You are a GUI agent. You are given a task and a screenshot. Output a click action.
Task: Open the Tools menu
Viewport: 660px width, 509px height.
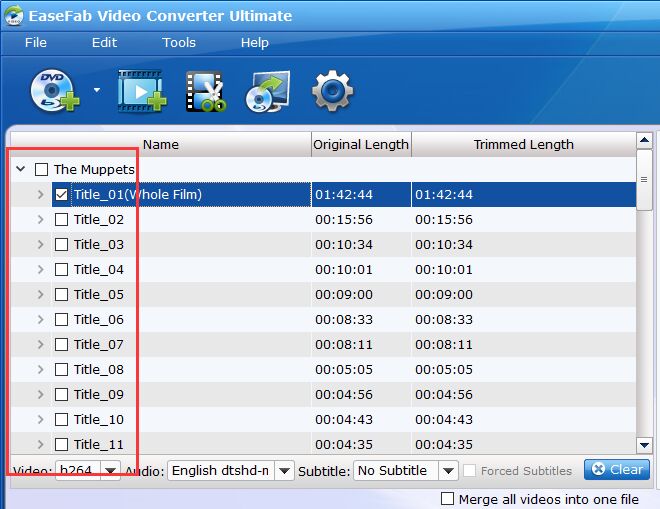[x=179, y=43]
